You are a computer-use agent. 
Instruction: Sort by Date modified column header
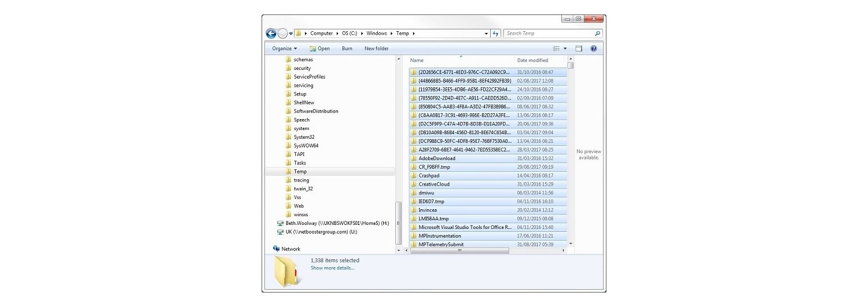pyautogui.click(x=532, y=60)
